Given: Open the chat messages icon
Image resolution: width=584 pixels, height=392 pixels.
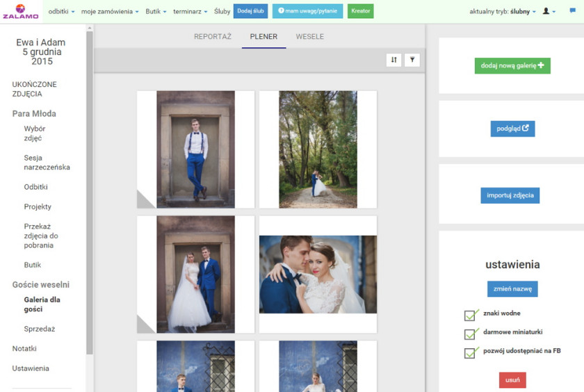Looking at the screenshot, I should [x=572, y=11].
